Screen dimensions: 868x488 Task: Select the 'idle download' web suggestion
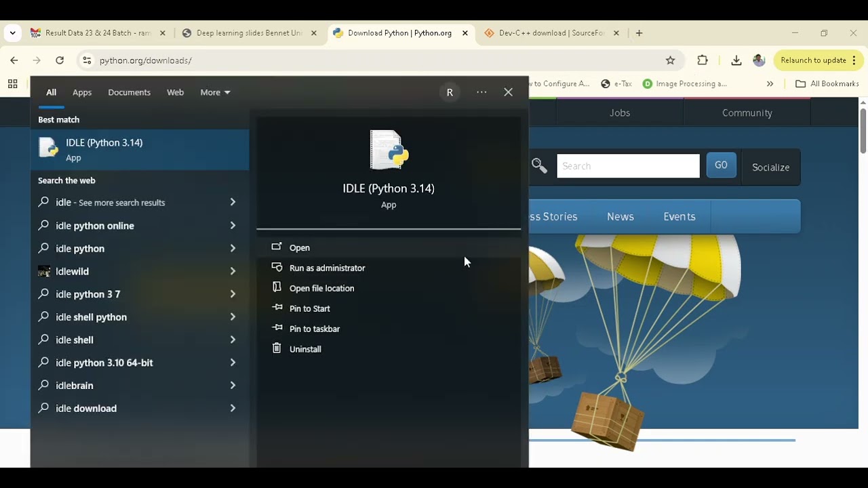[140, 408]
